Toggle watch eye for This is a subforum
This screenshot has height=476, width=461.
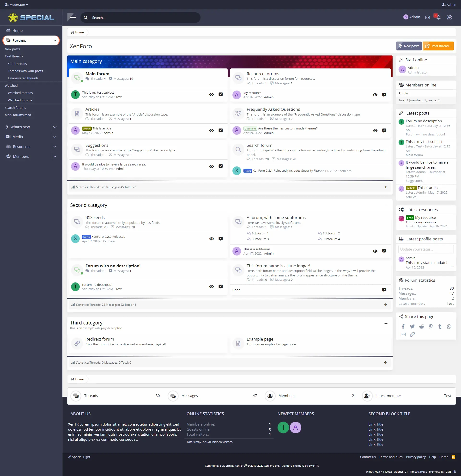[x=375, y=251]
